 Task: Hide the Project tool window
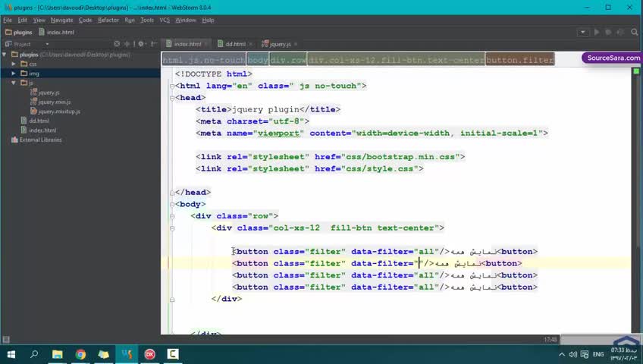pos(154,44)
